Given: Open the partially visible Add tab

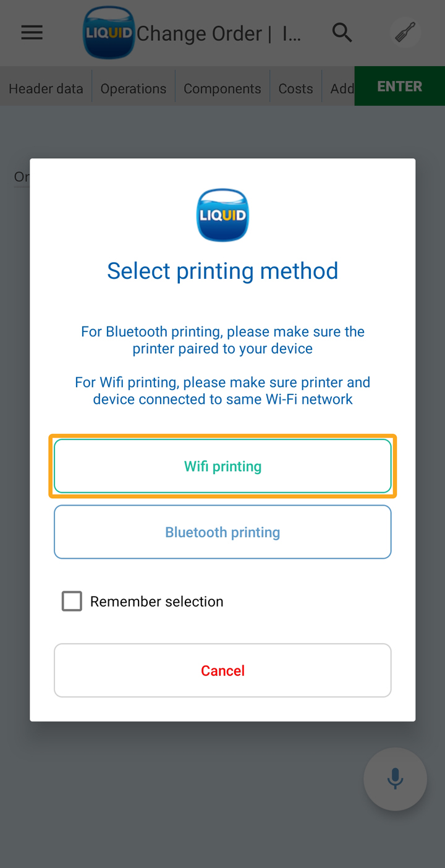Looking at the screenshot, I should (342, 88).
